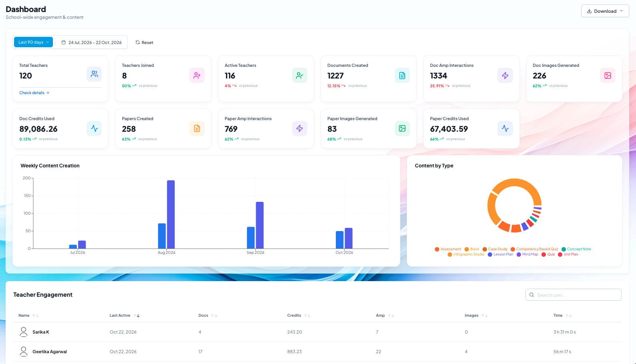Select the Geetika Agarwal name in the table
Image resolution: width=636 pixels, height=364 pixels.
50,352
